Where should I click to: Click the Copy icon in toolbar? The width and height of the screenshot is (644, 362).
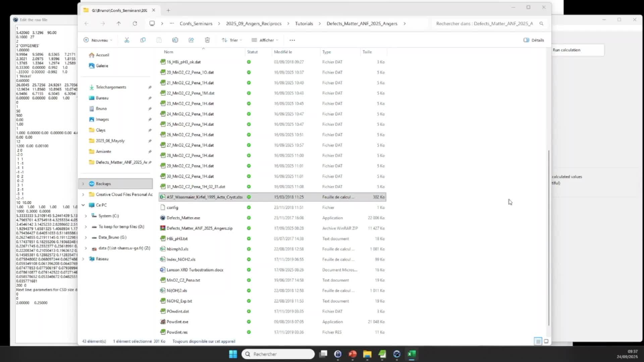(143, 40)
